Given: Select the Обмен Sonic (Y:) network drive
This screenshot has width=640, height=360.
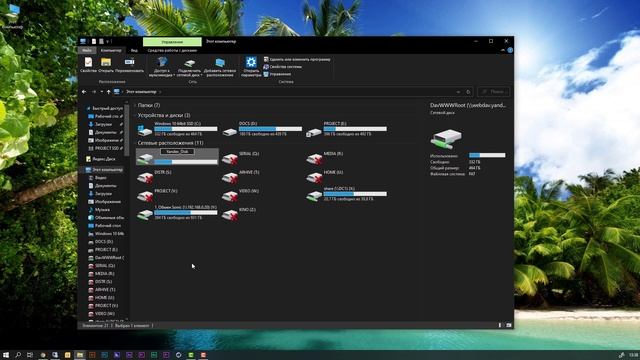Looking at the screenshot, I should [177, 213].
